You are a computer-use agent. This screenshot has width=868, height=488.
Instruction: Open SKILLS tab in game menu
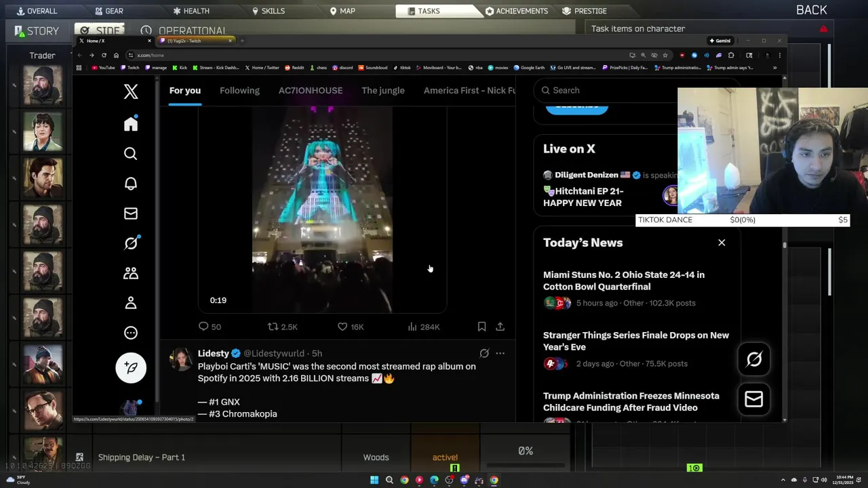(268, 11)
